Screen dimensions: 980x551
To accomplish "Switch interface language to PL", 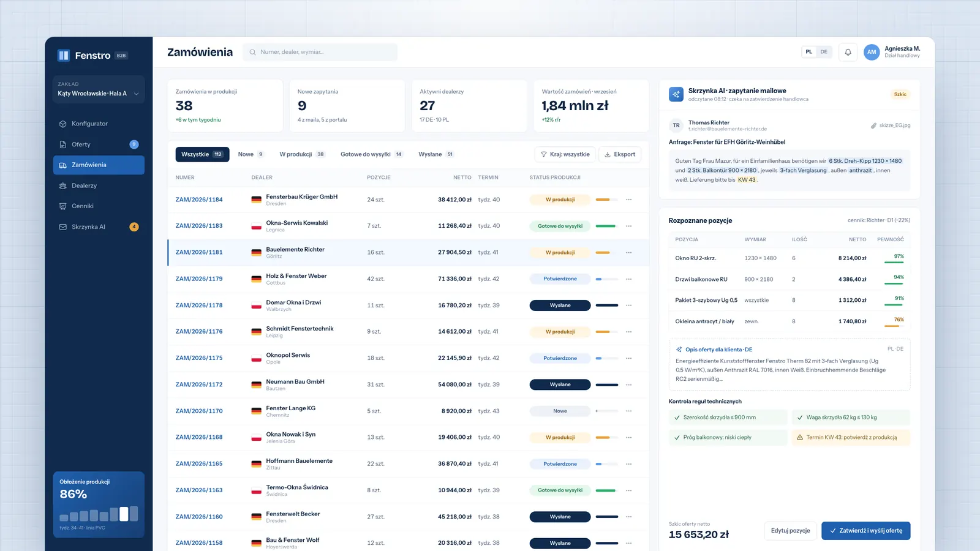I will pos(809,52).
